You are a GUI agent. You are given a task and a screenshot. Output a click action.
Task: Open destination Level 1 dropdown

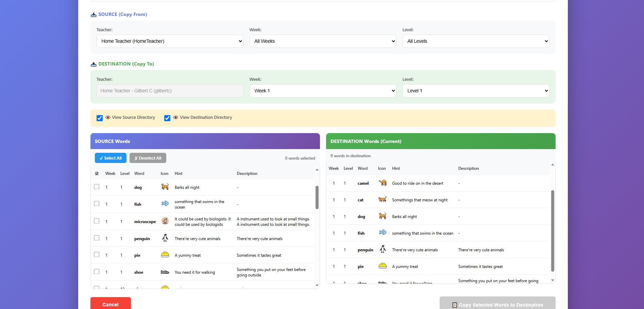point(476,91)
